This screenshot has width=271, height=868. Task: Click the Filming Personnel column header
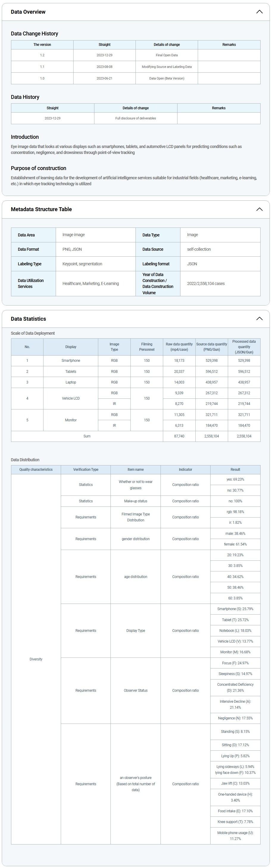coord(147,347)
